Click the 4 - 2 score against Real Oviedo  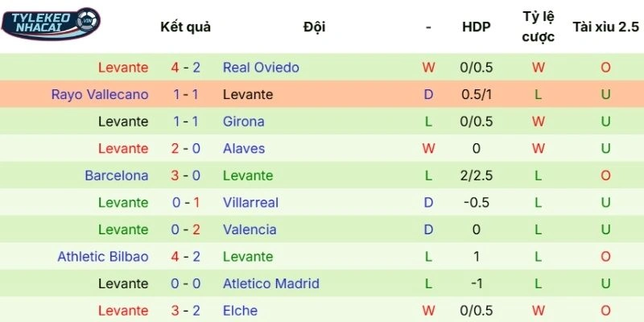(x=186, y=68)
